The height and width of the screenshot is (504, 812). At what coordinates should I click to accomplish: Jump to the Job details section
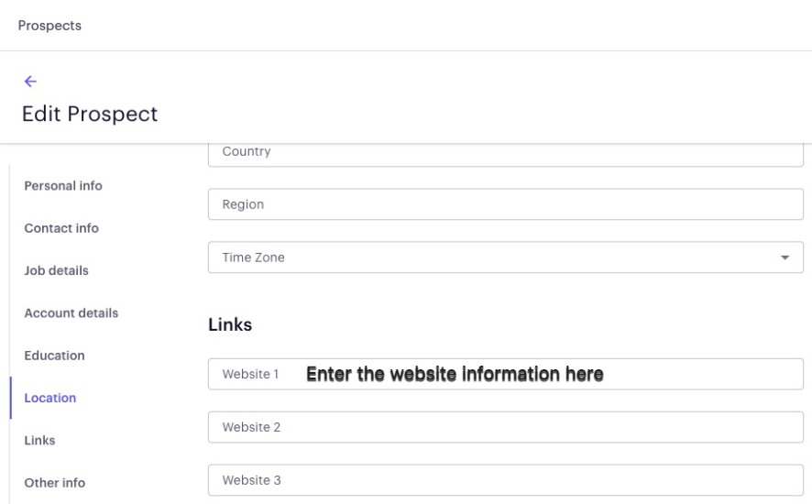[x=57, y=270]
